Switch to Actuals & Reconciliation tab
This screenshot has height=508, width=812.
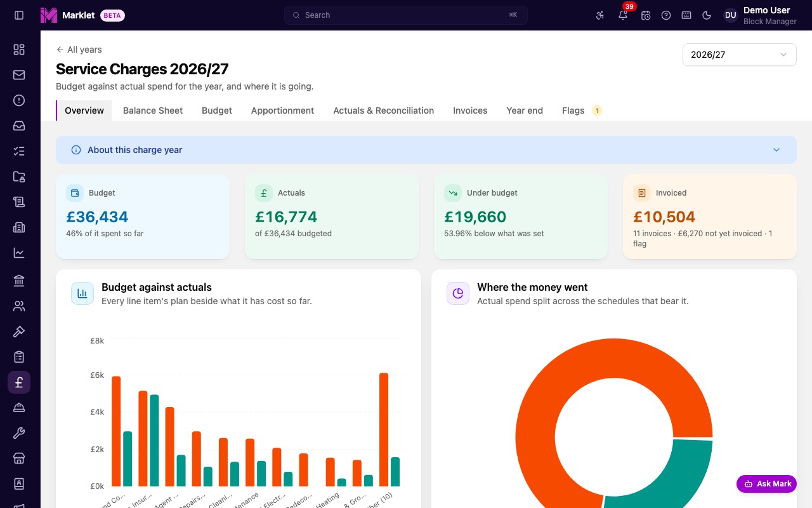[384, 110]
